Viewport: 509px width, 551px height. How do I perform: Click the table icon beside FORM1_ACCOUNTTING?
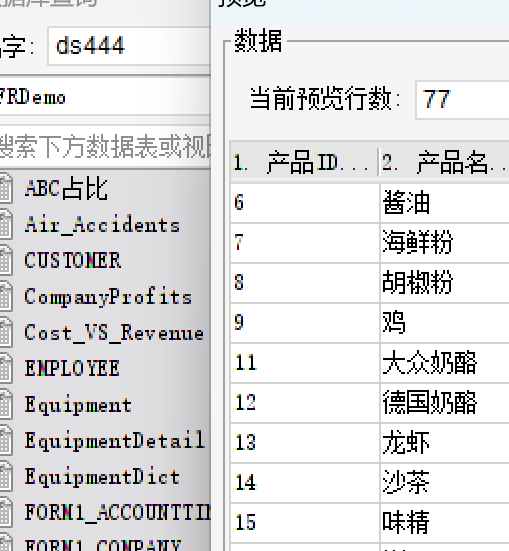6,513
